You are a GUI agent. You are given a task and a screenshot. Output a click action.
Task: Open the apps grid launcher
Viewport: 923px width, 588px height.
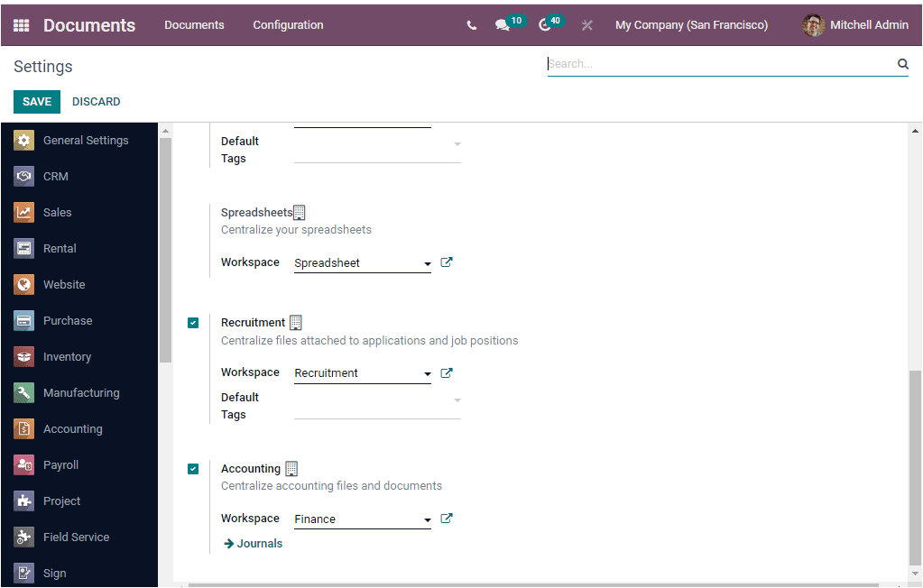(21, 24)
